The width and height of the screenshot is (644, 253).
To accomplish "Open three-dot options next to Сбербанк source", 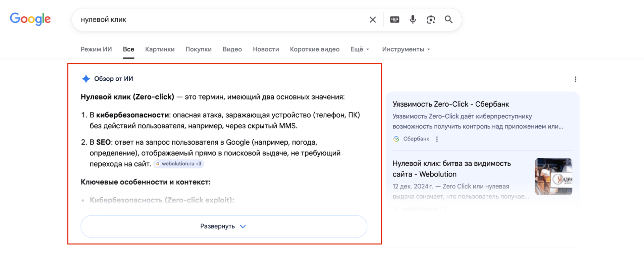I will pos(437,139).
